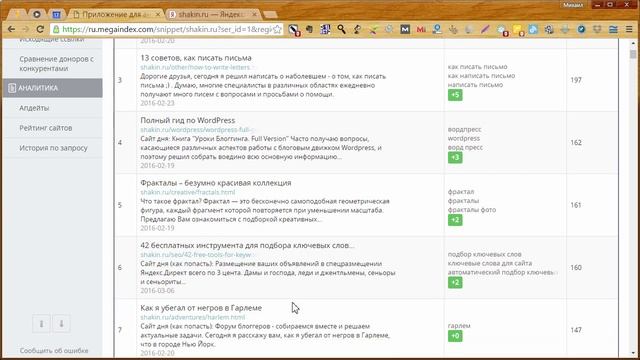Click the pink feather extension icon
Viewport: 640px width, 360px height.
coord(485,29)
